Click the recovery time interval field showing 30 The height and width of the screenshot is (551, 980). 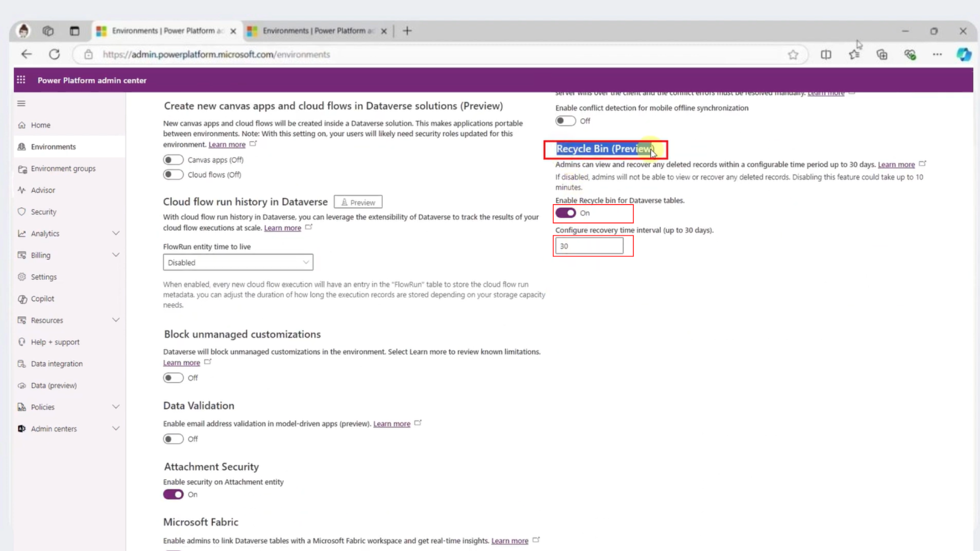pos(589,246)
